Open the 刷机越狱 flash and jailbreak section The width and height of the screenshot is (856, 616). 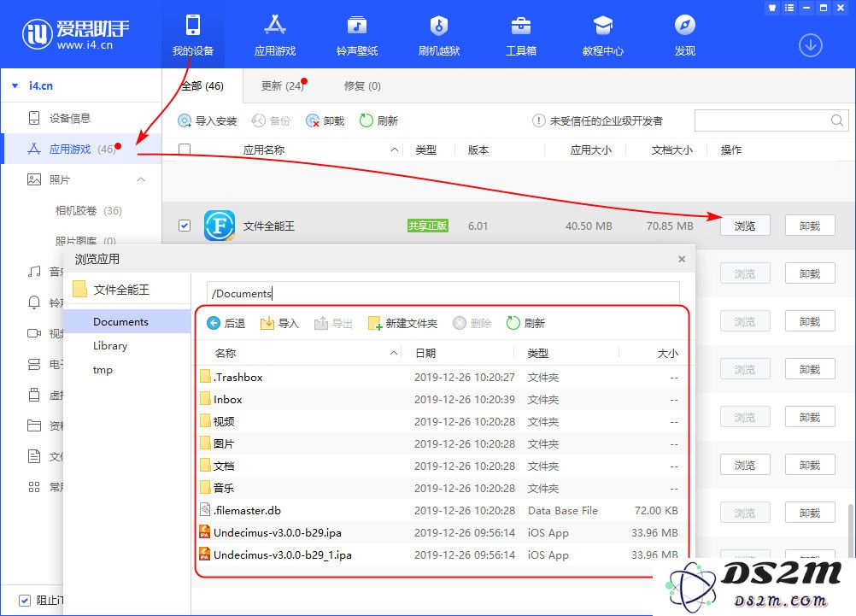point(439,35)
